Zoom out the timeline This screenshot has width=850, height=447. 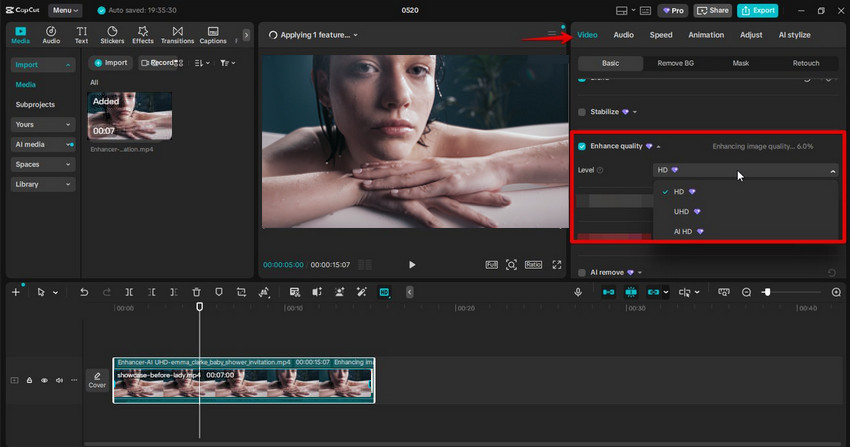pyautogui.click(x=746, y=292)
